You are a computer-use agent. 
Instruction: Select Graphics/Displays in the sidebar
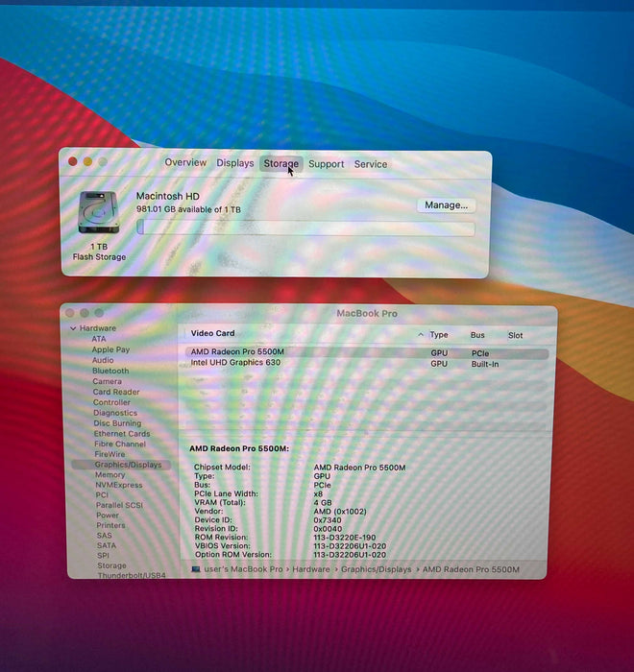pos(121,465)
